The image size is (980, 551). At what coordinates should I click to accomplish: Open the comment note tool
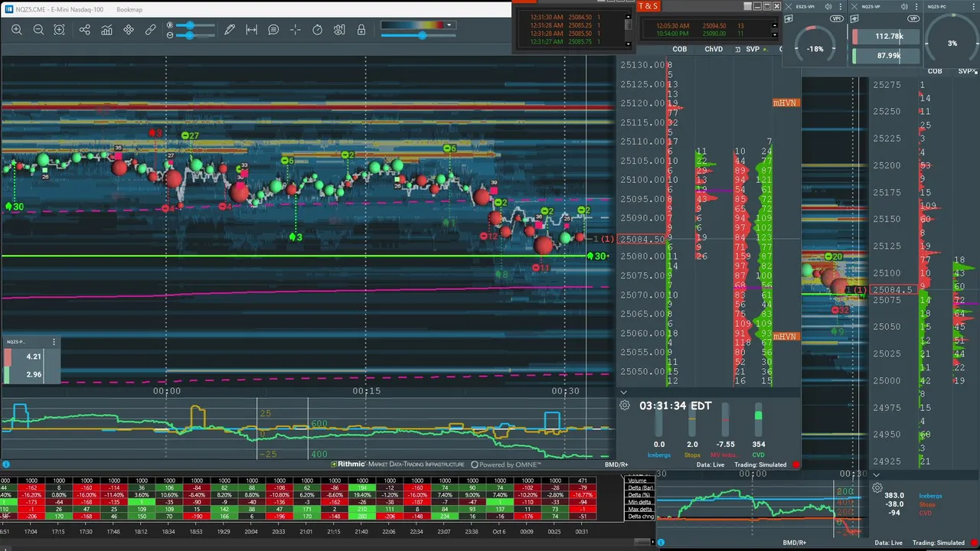pyautogui.click(x=273, y=30)
